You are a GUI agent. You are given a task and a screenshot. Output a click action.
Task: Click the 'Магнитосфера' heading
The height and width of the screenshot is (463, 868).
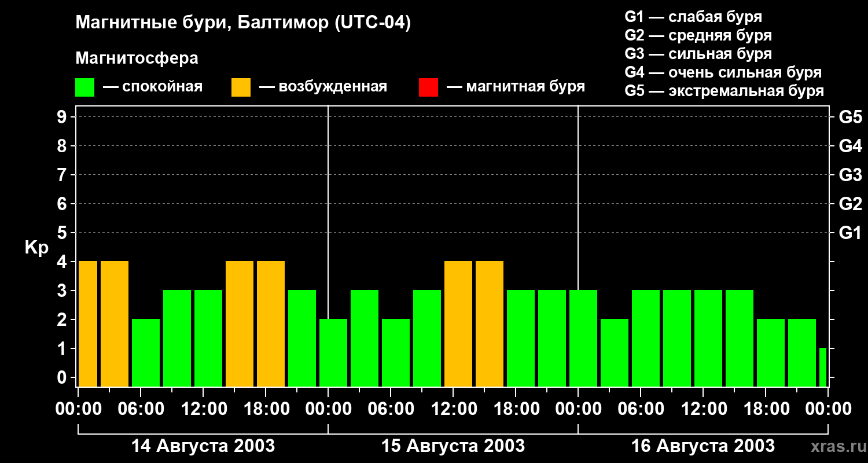pos(137,58)
